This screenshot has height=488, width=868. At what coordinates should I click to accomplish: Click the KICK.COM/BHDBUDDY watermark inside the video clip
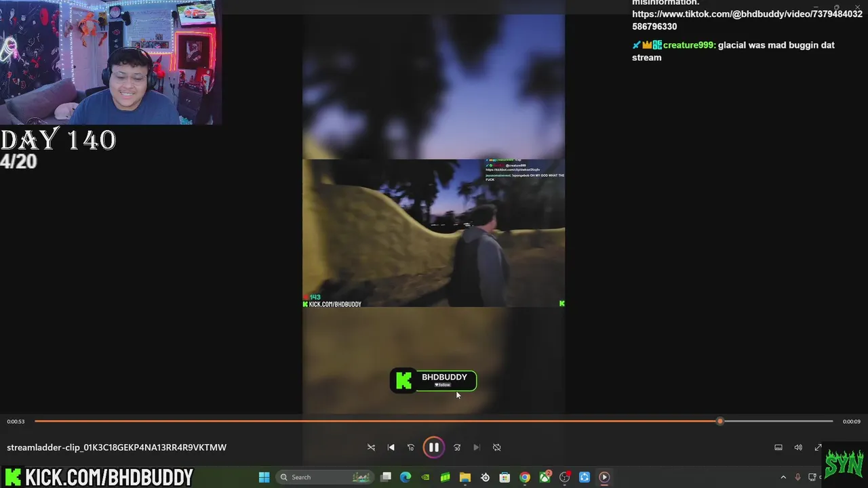(332, 304)
